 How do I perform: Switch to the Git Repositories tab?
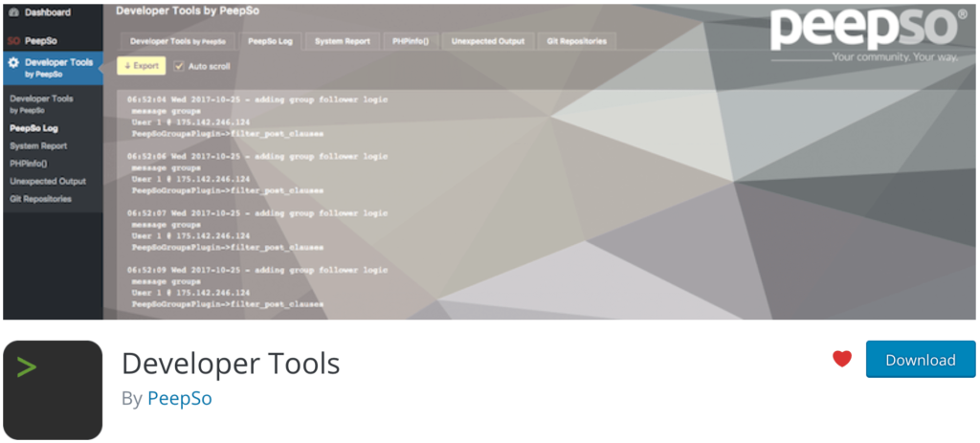[577, 41]
